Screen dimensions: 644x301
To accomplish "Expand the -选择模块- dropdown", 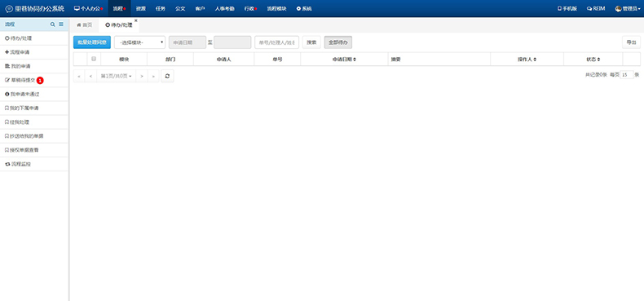I will [139, 42].
